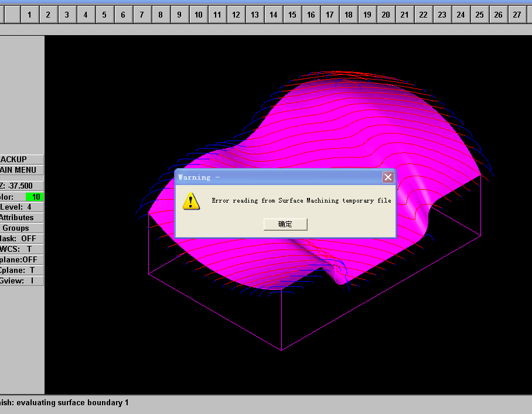Screen dimensions: 532x414
Task: Select level button 25 in the top bar
Action: 479,15
